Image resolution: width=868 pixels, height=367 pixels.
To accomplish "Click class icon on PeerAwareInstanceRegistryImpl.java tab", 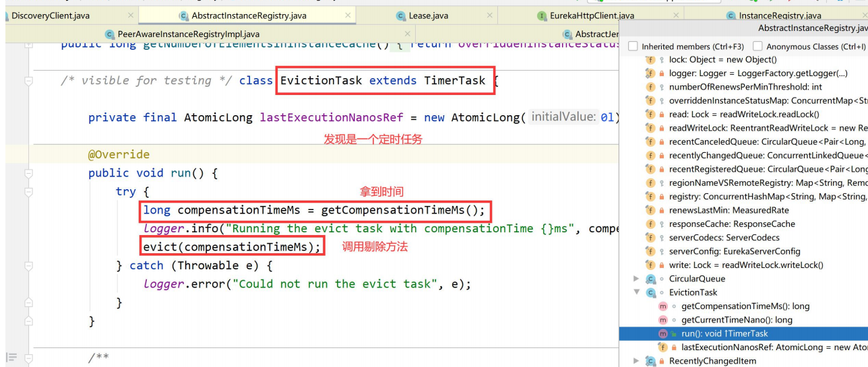I will click(110, 34).
